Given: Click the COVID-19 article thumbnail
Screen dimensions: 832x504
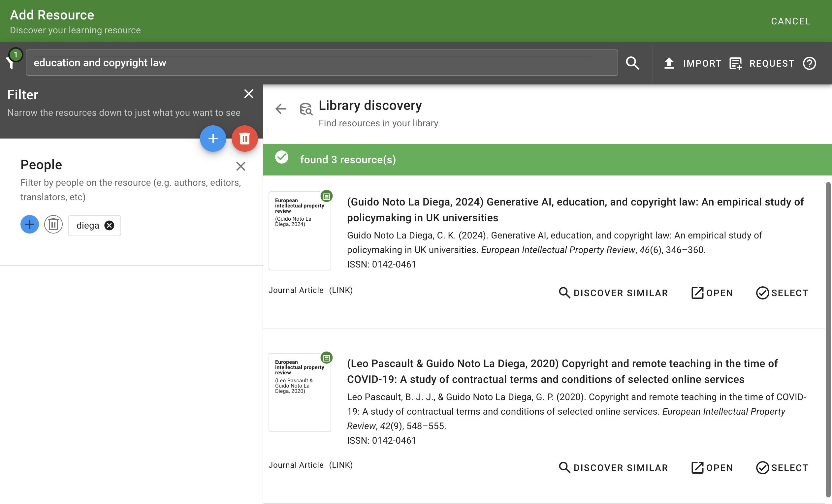Looking at the screenshot, I should (x=300, y=392).
